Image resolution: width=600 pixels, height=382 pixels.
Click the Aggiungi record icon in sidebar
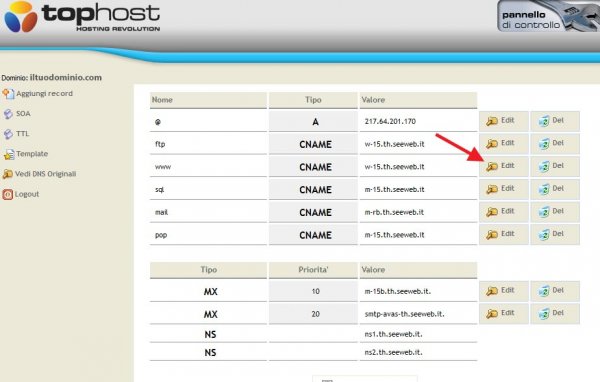[x=8, y=94]
